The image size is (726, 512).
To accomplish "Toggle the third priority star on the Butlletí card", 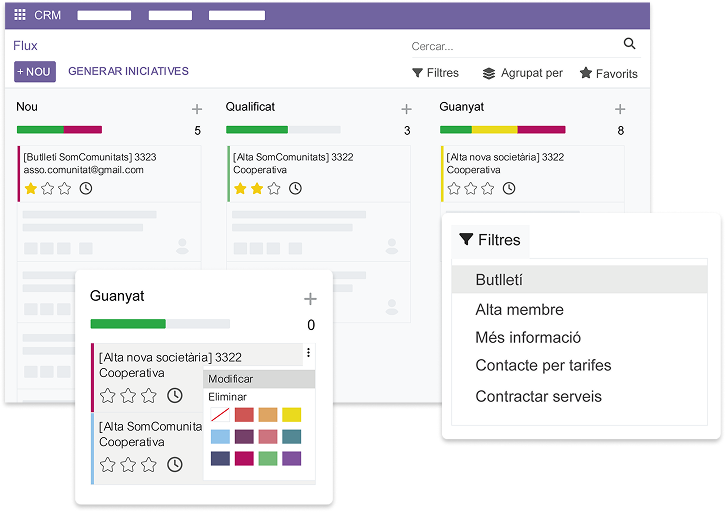I will 65,188.
